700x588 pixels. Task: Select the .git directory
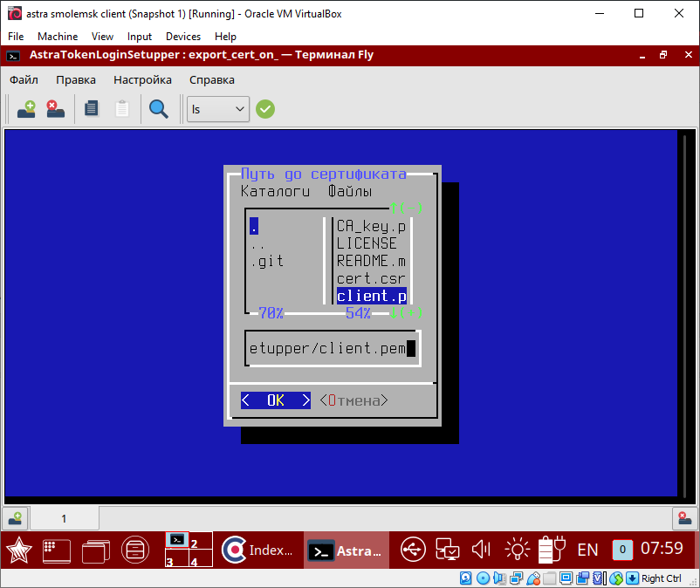tap(267, 261)
